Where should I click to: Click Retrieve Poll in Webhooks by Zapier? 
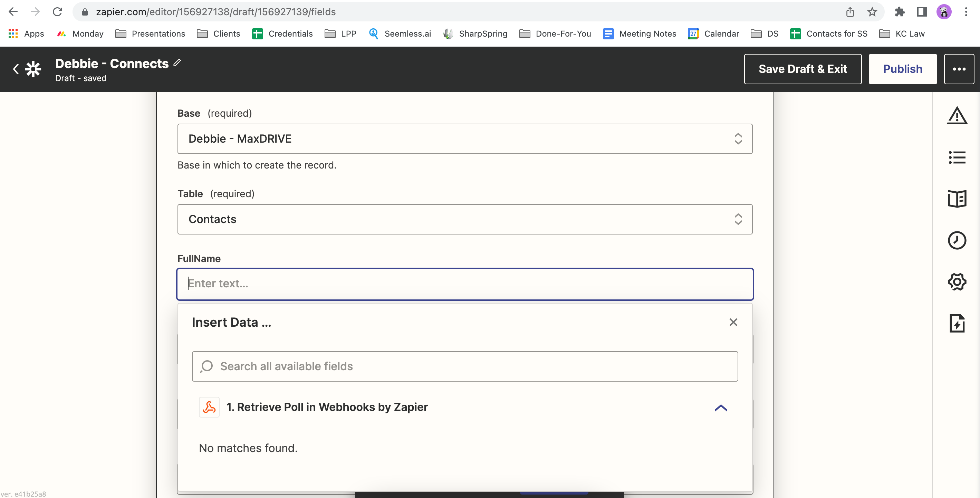pos(327,408)
